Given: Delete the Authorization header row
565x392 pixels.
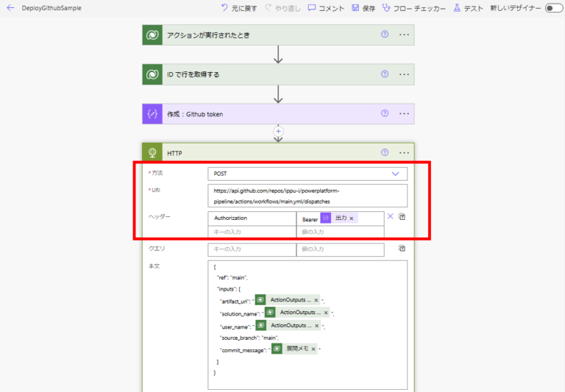Looking at the screenshot, I should click(391, 217).
